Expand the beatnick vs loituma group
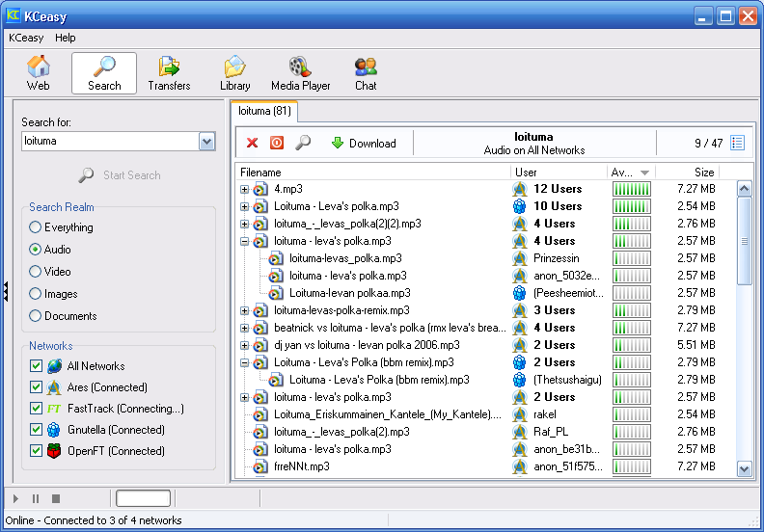The width and height of the screenshot is (764, 532). pos(245,328)
